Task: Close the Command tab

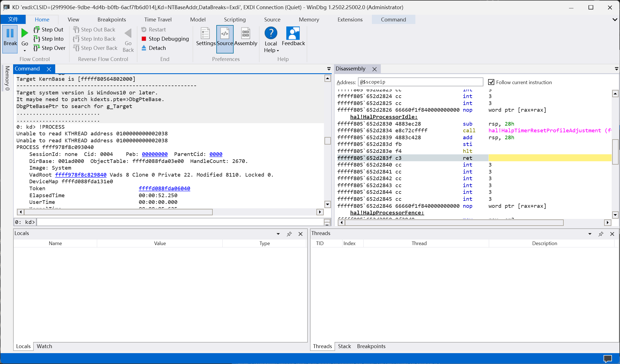Action: tap(49, 69)
